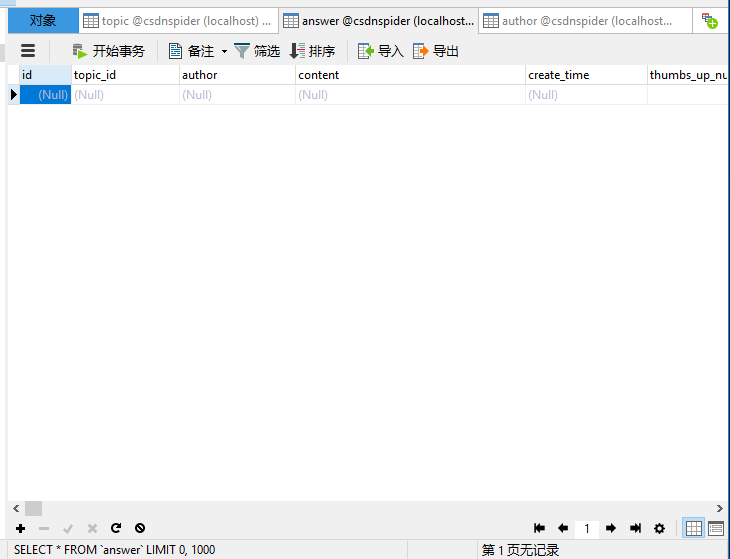Switch to the Objects (对象) tab
Viewport: 730px width, 559px height.
pos(43,20)
